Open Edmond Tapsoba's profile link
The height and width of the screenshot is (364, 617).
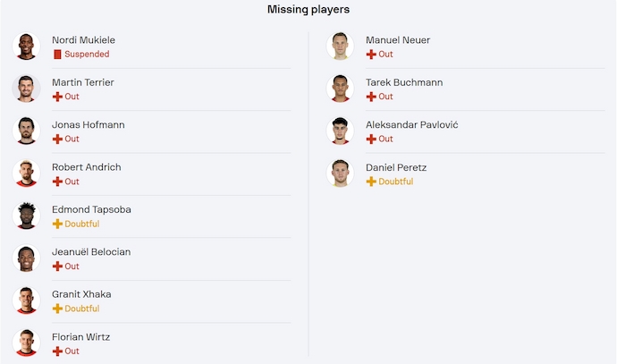pyautogui.click(x=91, y=209)
